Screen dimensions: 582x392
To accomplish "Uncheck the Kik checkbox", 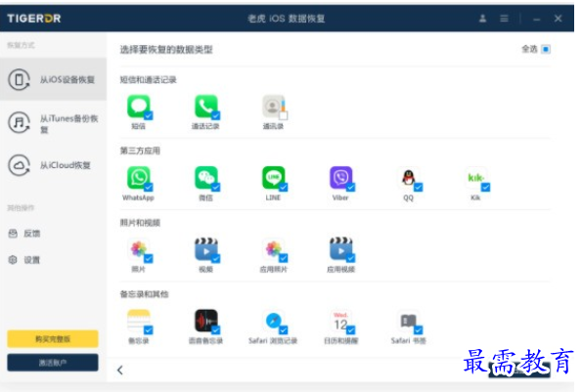I will 485,188.
